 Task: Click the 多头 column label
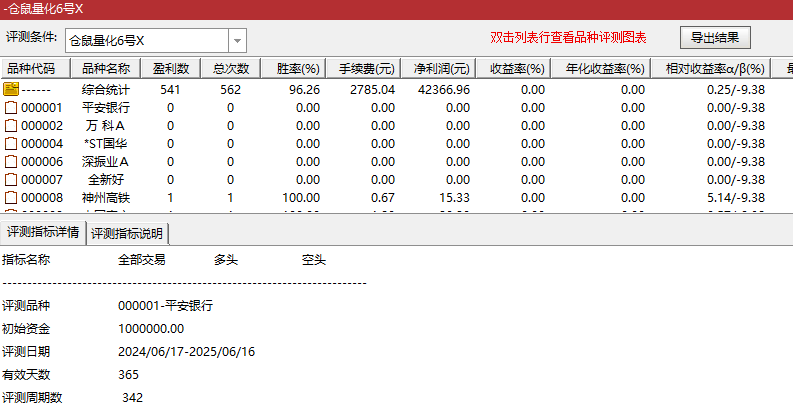point(226,260)
